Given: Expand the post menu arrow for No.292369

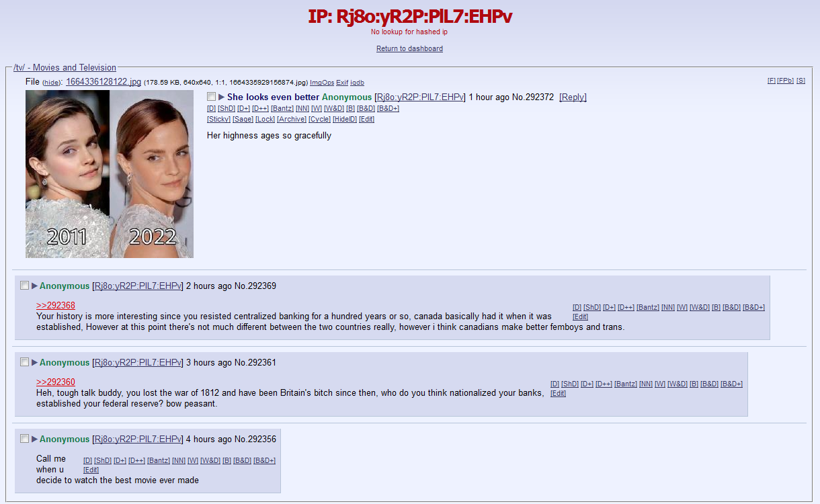Looking at the screenshot, I should [34, 286].
